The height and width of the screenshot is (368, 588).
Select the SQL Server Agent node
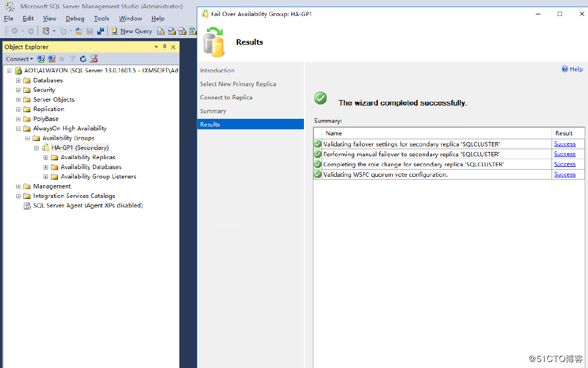pos(88,206)
